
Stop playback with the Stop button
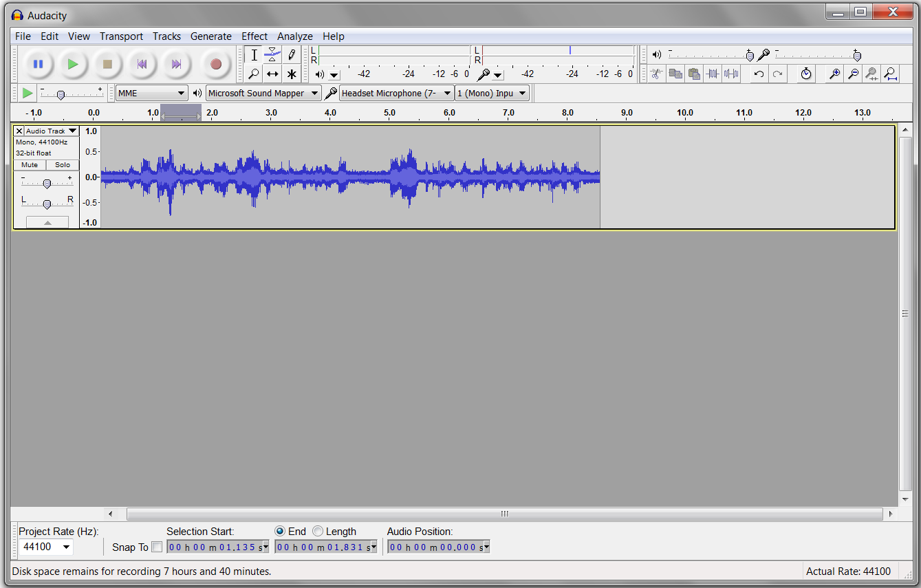(107, 64)
